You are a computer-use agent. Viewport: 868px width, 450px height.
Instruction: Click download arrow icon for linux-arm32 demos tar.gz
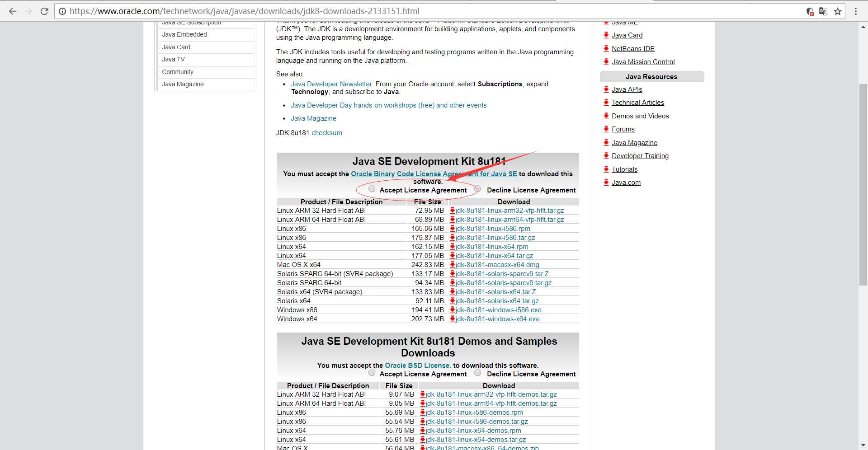pyautogui.click(x=422, y=394)
